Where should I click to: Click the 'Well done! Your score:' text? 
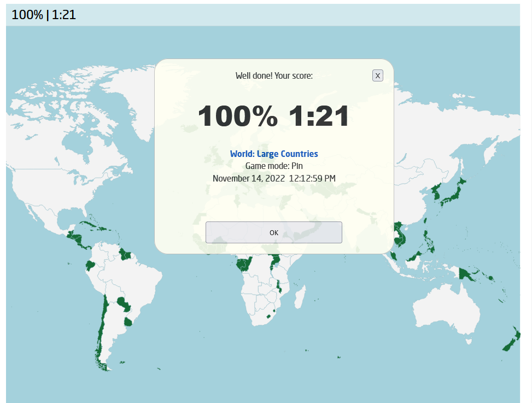[274, 75]
